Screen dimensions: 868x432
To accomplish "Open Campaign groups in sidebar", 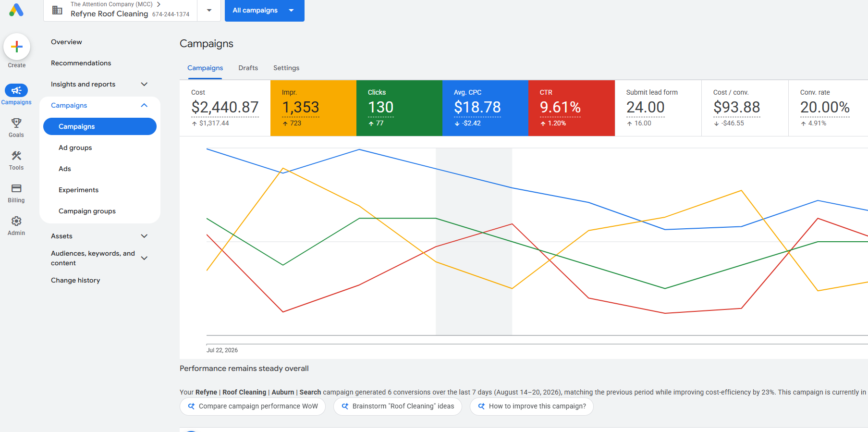I will coord(87,211).
